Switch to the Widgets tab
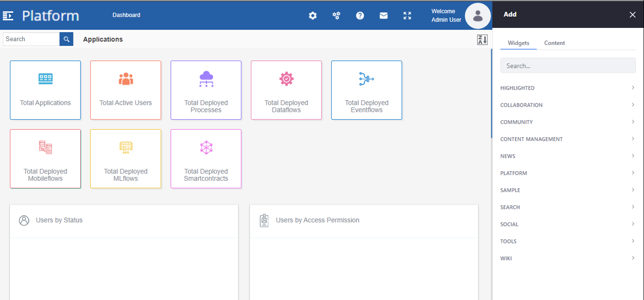This screenshot has width=644, height=300. point(519,43)
